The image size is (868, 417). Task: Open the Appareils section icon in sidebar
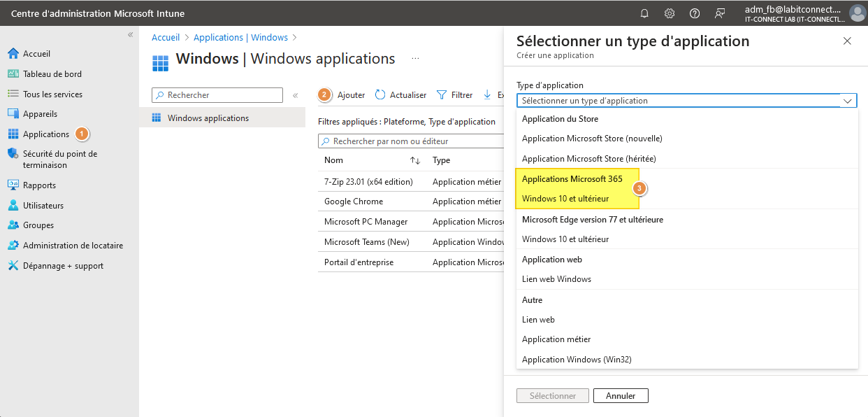tap(13, 113)
